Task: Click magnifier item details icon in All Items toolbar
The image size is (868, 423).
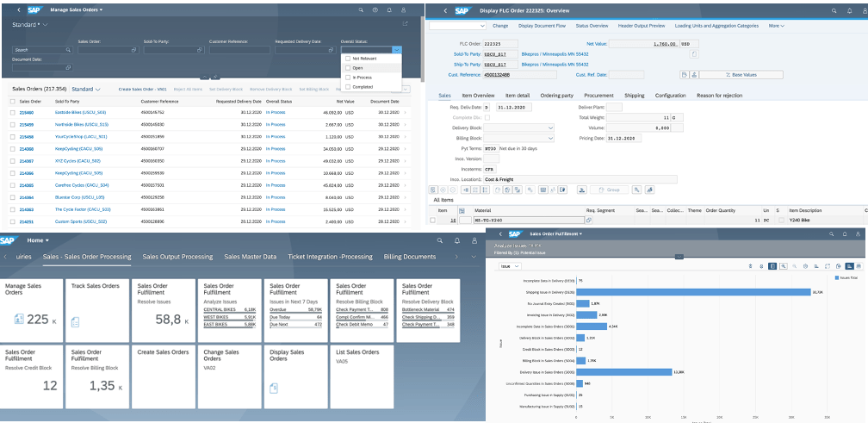Action: point(433,190)
